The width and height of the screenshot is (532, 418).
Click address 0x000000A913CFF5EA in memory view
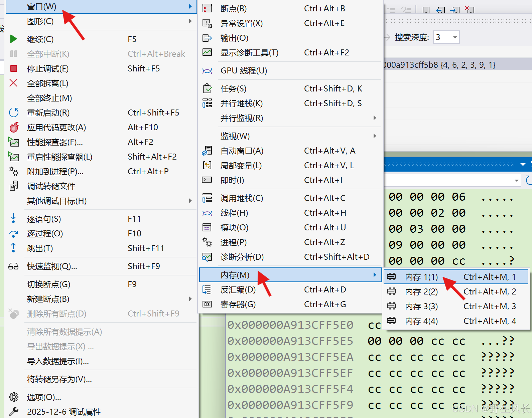click(x=290, y=357)
